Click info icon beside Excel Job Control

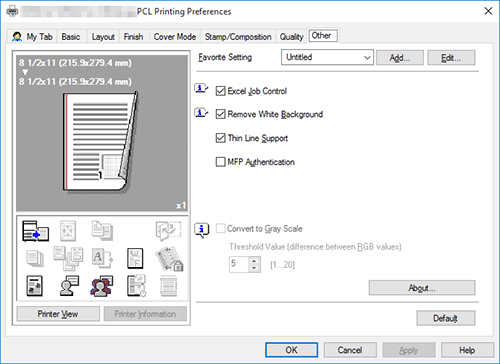(x=201, y=89)
